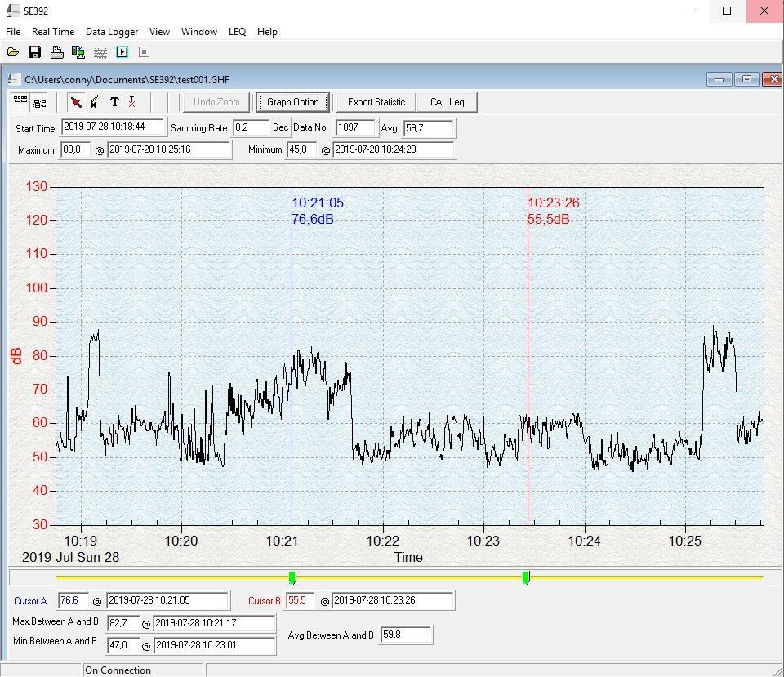Click the Maximum timestamp field

[x=168, y=149]
